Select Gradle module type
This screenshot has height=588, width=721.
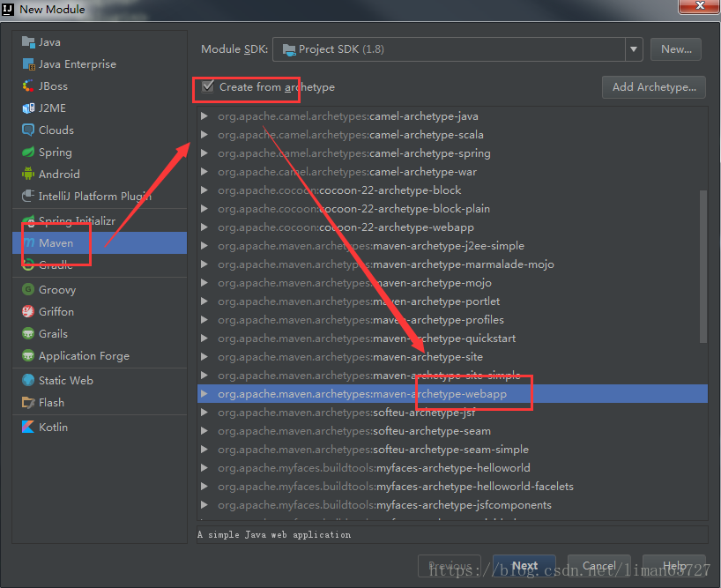(x=100, y=264)
